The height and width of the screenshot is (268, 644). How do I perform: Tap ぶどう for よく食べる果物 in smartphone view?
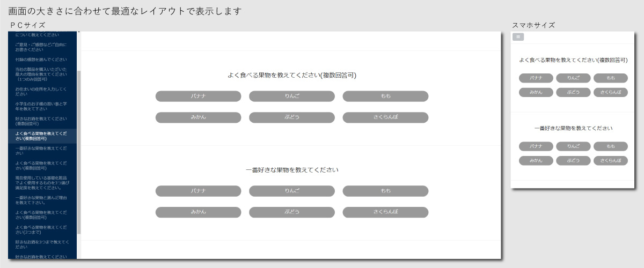click(573, 92)
